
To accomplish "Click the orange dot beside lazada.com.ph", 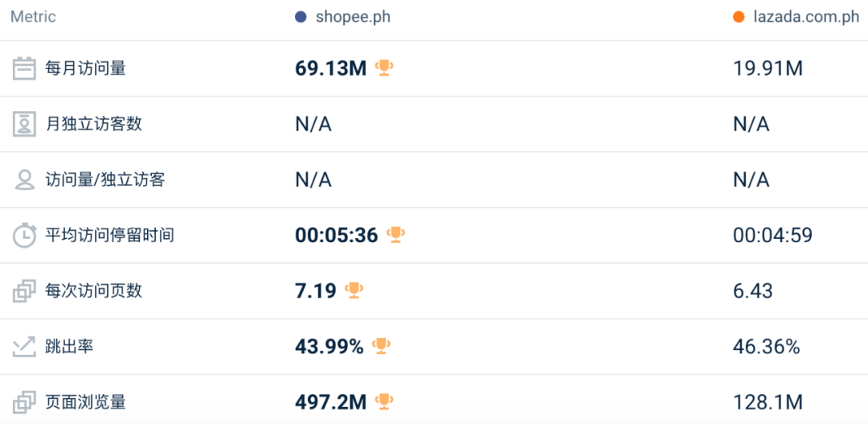I will [x=739, y=17].
